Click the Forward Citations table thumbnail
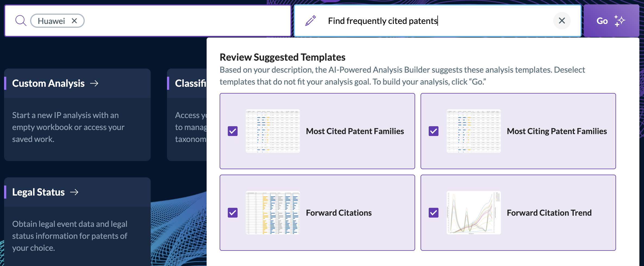Image resolution: width=644 pixels, height=266 pixels. pos(273,213)
